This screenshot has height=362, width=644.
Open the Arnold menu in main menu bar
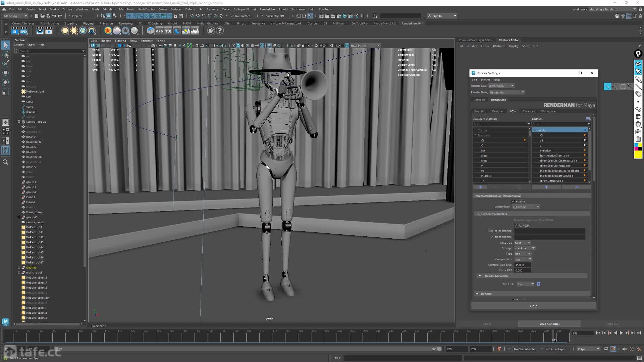[x=283, y=9]
